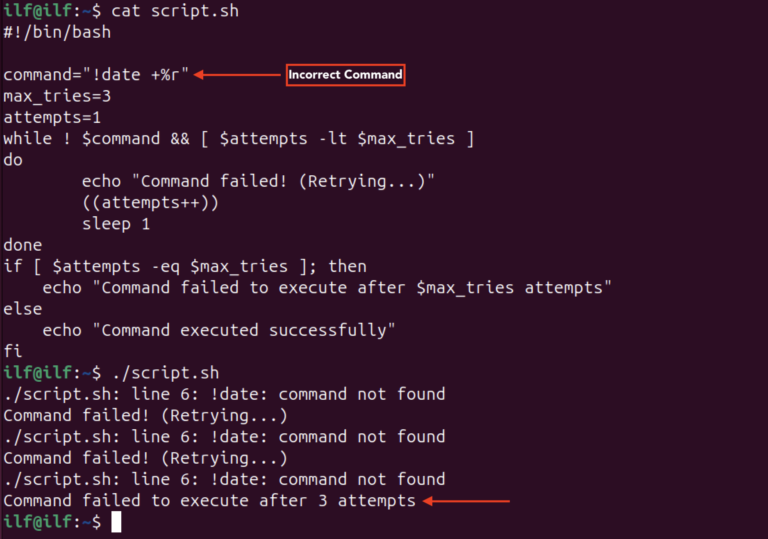Click the 'Command failed! (Retrying...)' echo statement
The width and height of the screenshot is (768, 539).
tap(258, 181)
